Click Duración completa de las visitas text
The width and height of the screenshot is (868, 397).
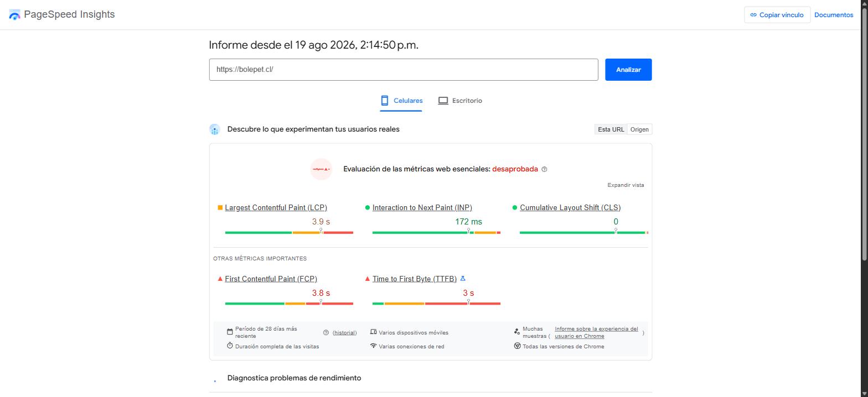point(277,347)
